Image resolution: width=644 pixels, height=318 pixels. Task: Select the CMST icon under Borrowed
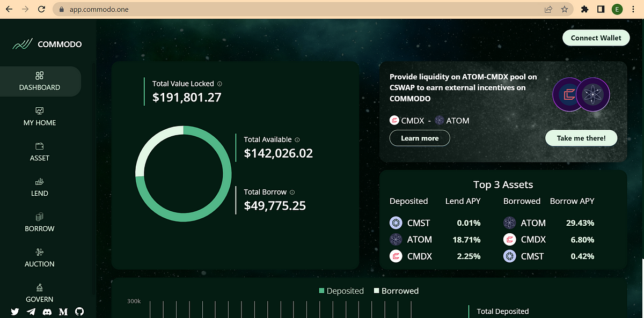(x=510, y=256)
